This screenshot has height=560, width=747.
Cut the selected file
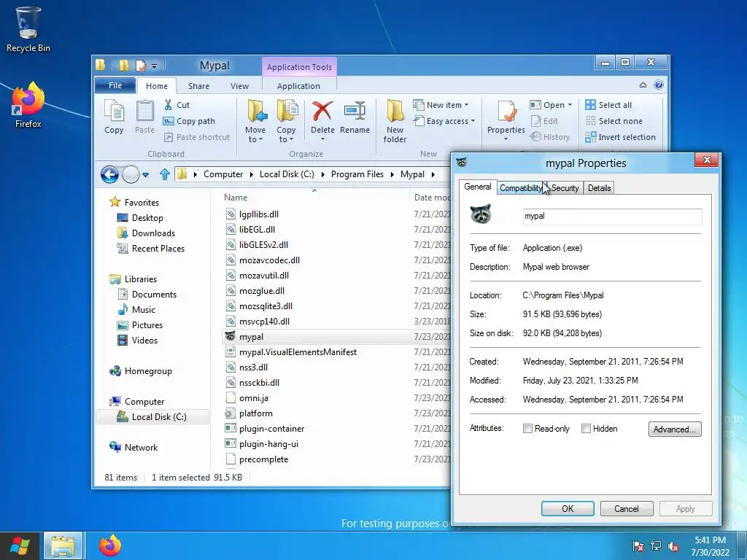click(x=177, y=105)
